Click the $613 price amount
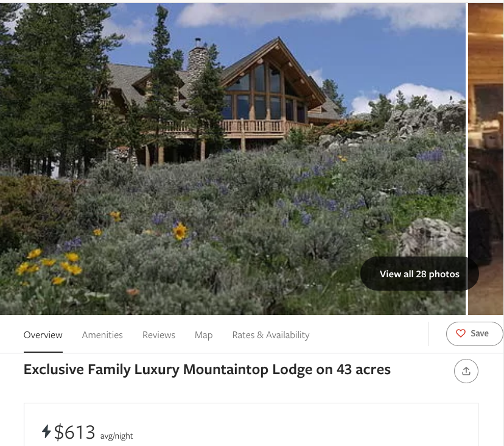The width and height of the screenshot is (504, 446). [x=75, y=432]
